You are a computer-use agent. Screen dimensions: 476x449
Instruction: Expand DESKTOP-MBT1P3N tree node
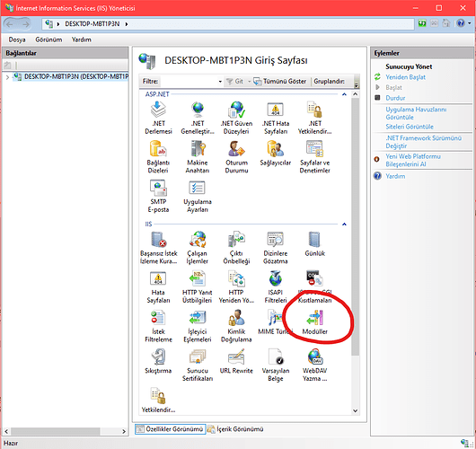pos(7,77)
